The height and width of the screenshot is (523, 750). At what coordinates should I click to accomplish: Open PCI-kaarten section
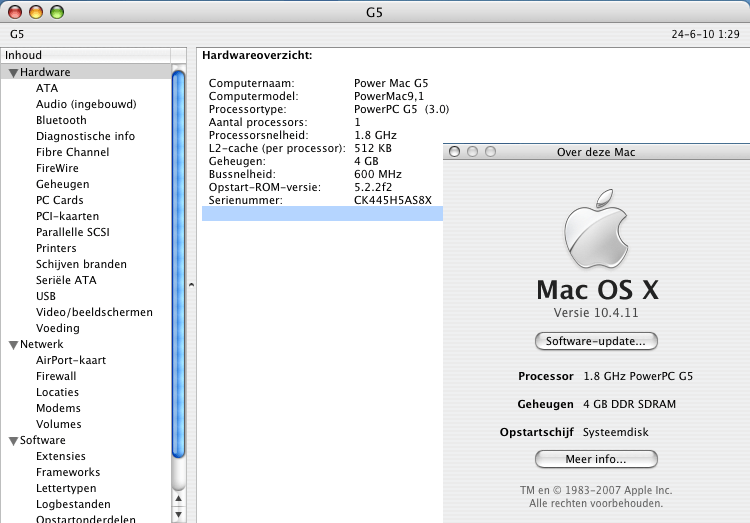(67, 216)
